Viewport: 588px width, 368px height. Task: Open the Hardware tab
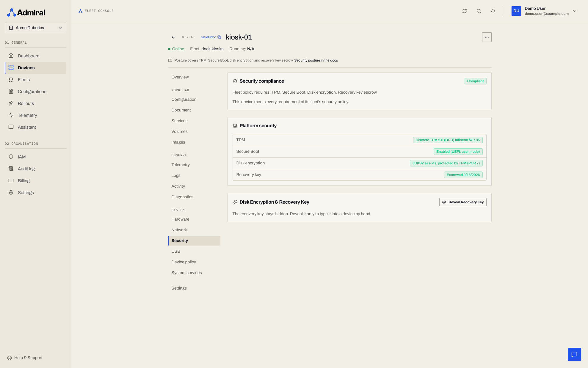(194, 219)
